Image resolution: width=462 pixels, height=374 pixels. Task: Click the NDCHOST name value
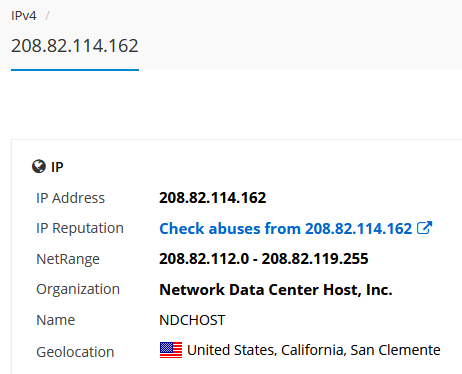[192, 320]
